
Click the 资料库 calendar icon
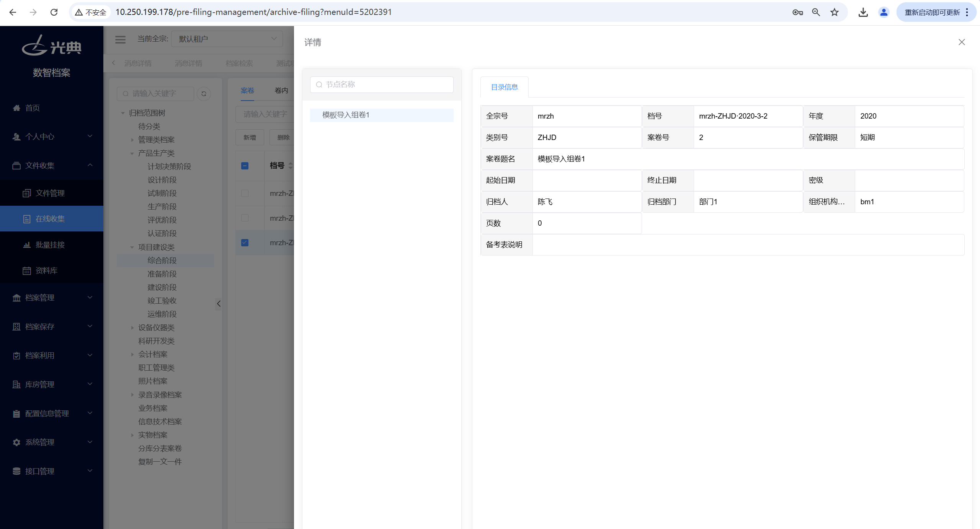tap(27, 271)
